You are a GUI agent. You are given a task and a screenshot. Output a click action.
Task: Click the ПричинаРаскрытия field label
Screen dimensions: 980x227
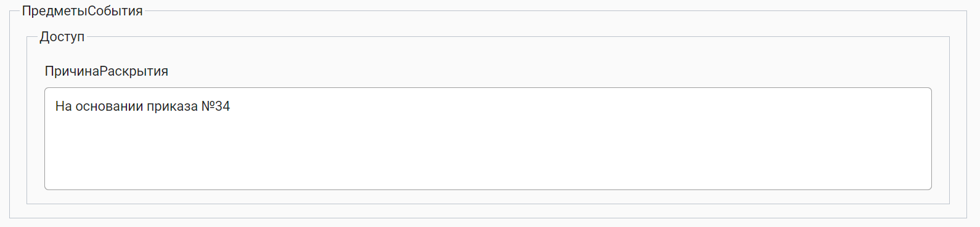(106, 71)
